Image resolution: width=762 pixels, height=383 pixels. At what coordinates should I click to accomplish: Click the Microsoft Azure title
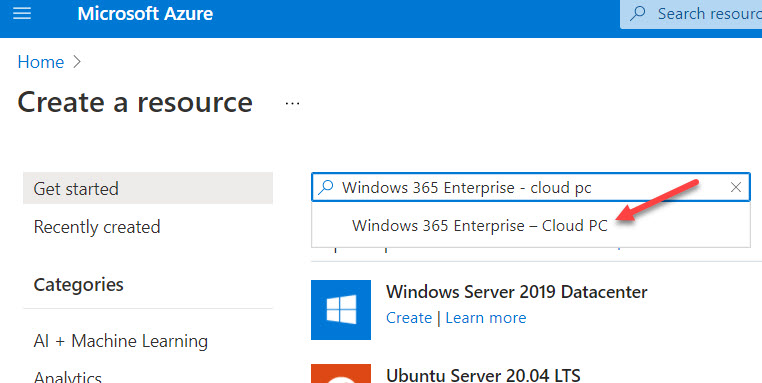[145, 14]
